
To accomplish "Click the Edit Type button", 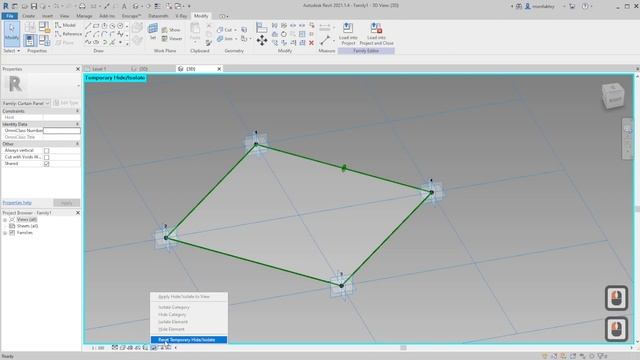I will 66,103.
